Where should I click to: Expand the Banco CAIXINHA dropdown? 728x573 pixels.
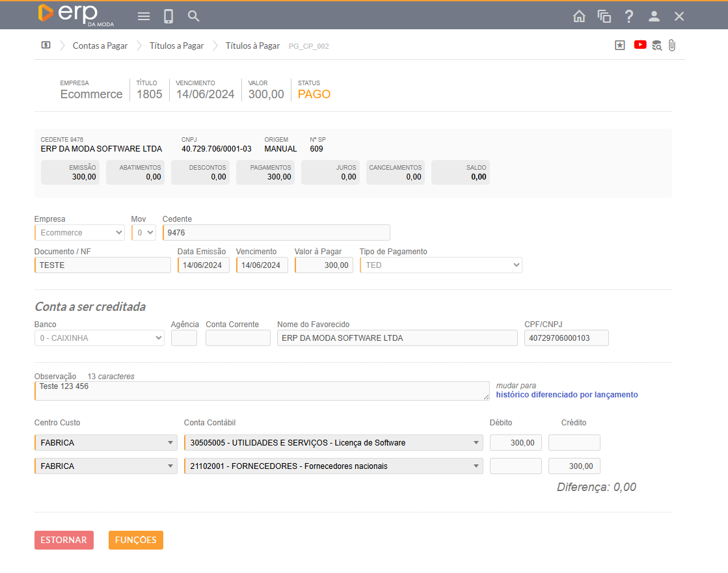99,338
